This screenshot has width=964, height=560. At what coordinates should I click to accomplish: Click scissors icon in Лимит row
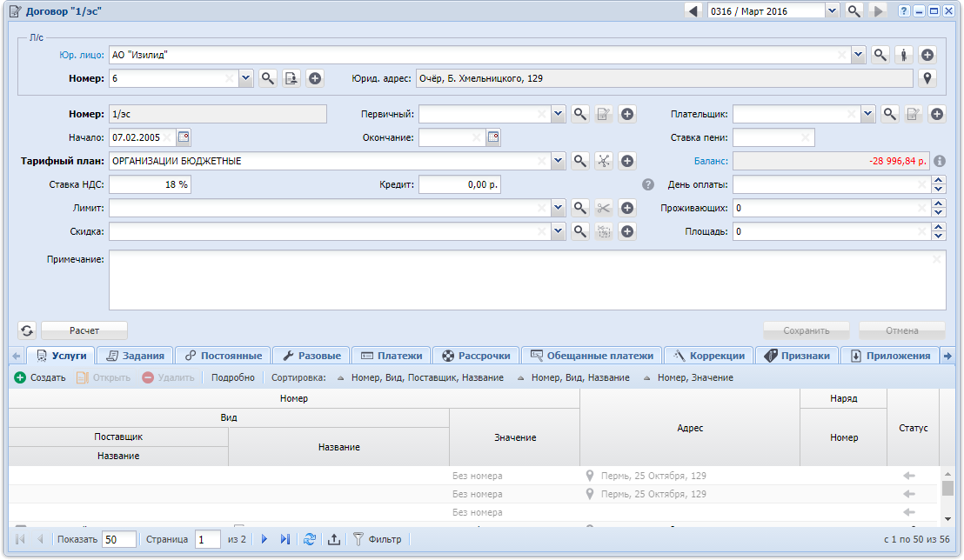604,208
